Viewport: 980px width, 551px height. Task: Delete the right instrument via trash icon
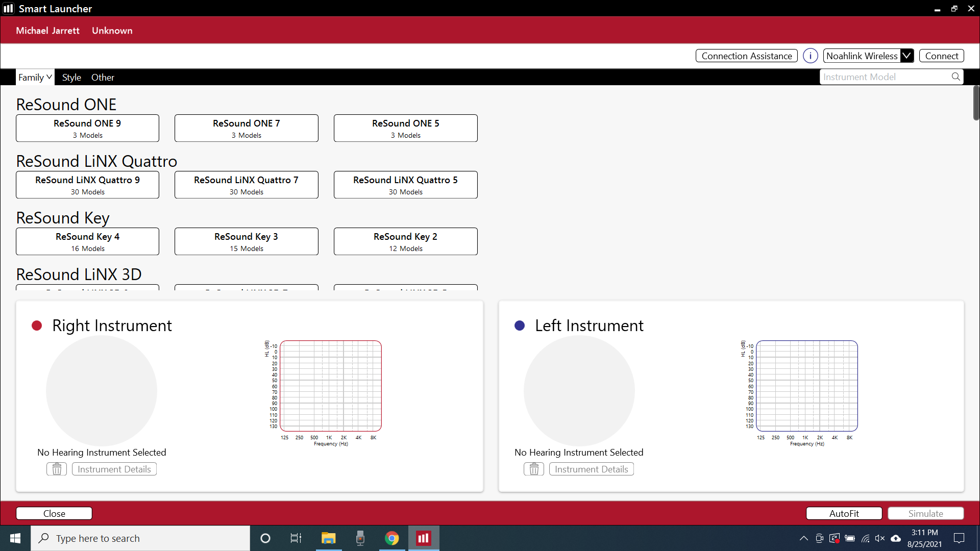click(x=57, y=469)
